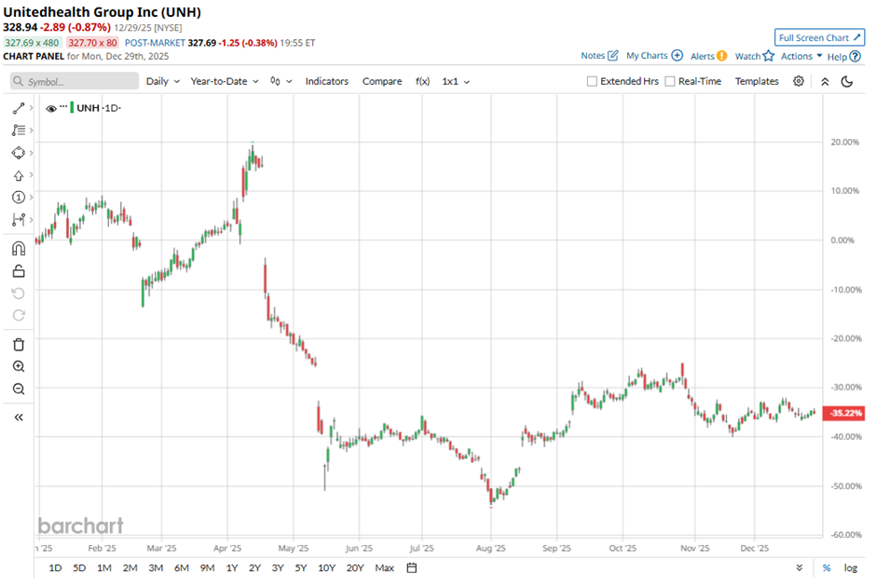Enable the Extended Hrs checkbox
Screen dimensions: 876x588
click(x=592, y=81)
